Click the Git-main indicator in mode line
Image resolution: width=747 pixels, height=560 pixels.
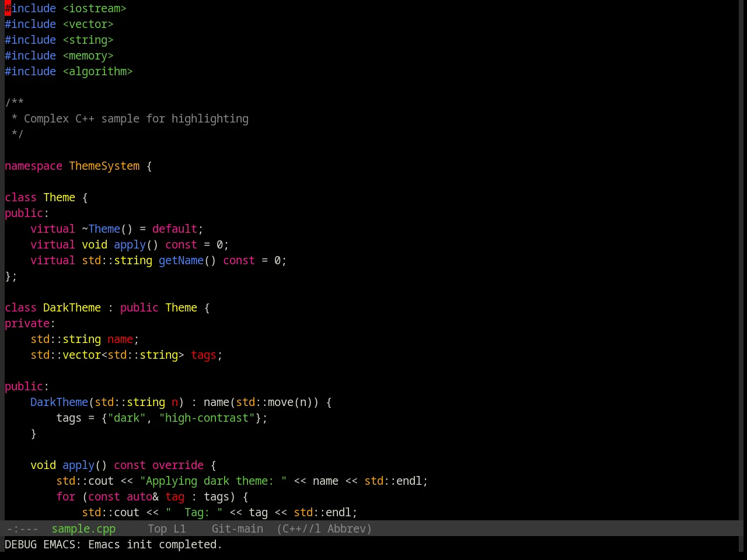coord(238,528)
